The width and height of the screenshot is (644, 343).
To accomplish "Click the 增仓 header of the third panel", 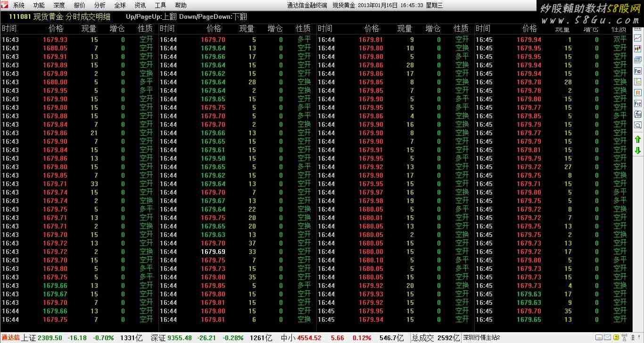I will point(433,28).
